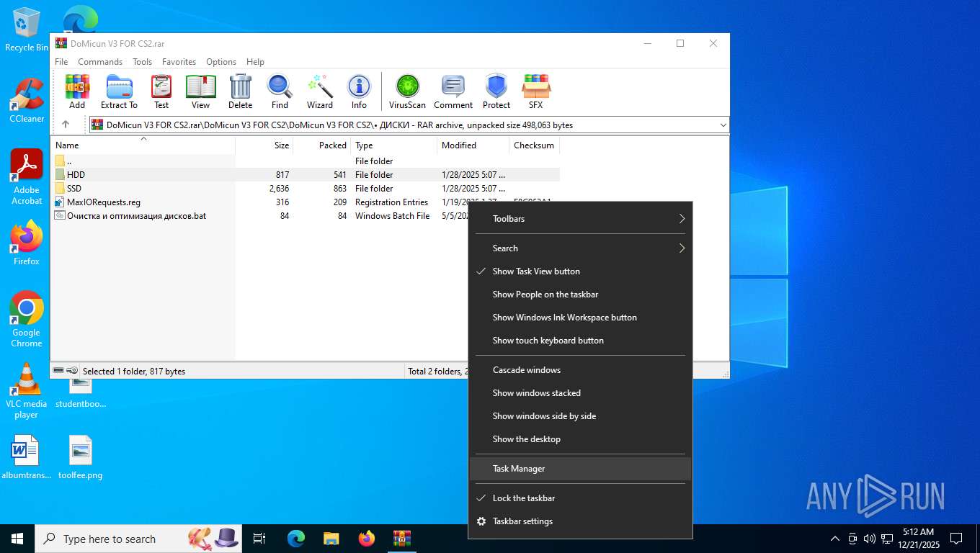The width and height of the screenshot is (980, 553).
Task: Click the Test archive toolbar icon
Action: coord(161,91)
